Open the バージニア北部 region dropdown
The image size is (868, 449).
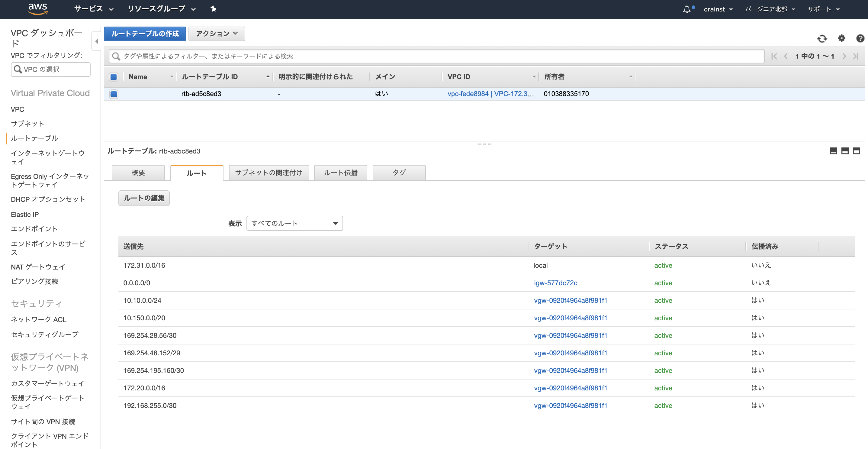[770, 9]
